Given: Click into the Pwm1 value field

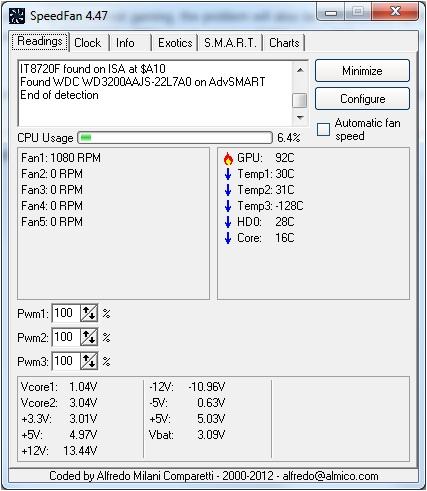Looking at the screenshot, I should coord(66,313).
